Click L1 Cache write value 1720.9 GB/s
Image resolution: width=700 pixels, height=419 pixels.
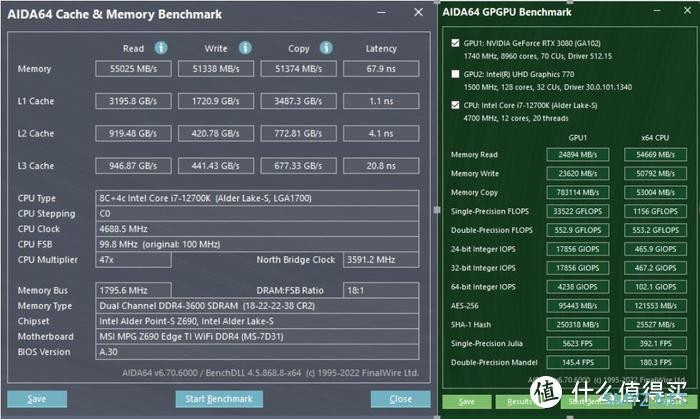tap(216, 101)
